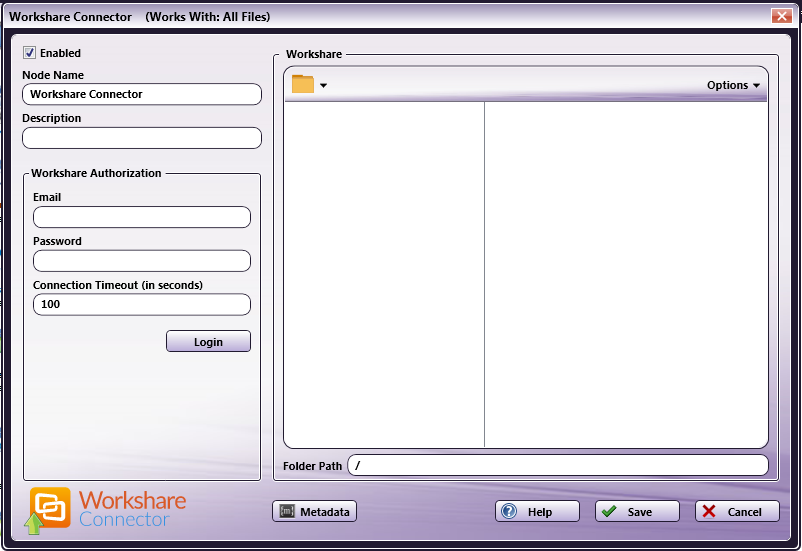Click the Connection Timeout field
Screen dimensions: 802x551
click(142, 304)
